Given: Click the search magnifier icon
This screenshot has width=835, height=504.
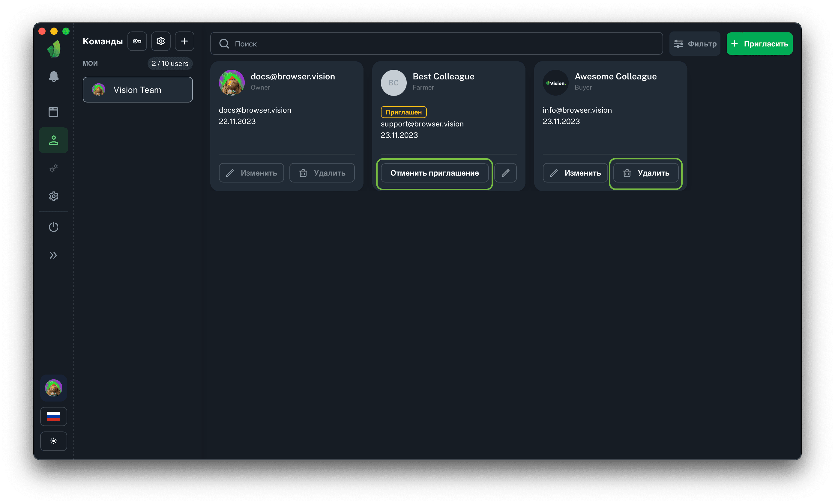Looking at the screenshot, I should 224,44.
